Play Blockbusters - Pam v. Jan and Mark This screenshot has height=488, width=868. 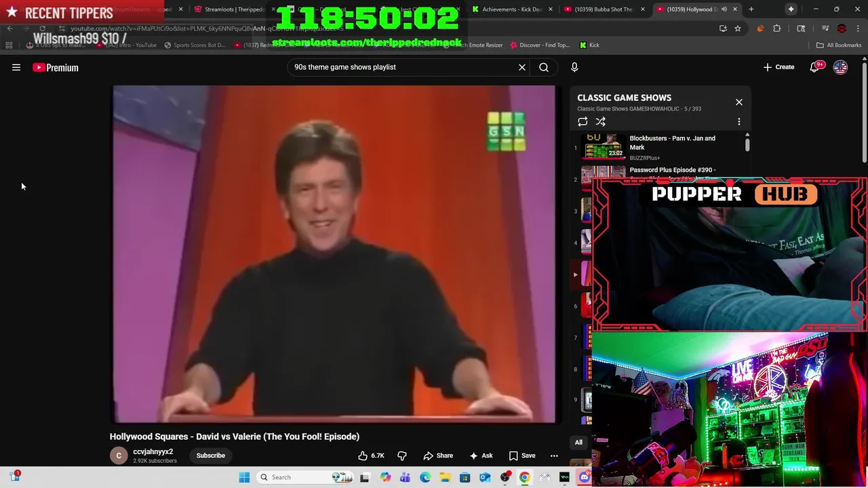coord(672,142)
